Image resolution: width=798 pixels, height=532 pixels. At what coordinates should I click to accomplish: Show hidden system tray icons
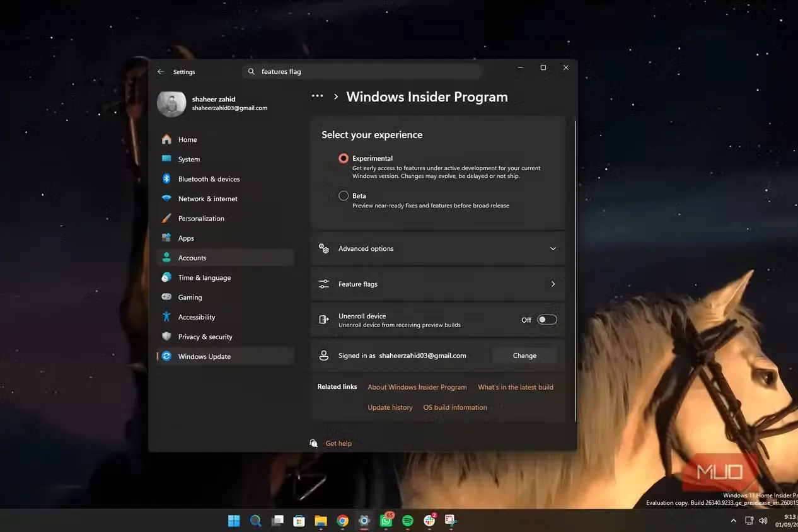[733, 521]
